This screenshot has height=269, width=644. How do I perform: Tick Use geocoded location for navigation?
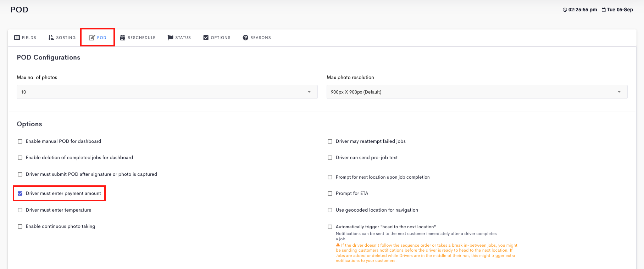pos(330,210)
